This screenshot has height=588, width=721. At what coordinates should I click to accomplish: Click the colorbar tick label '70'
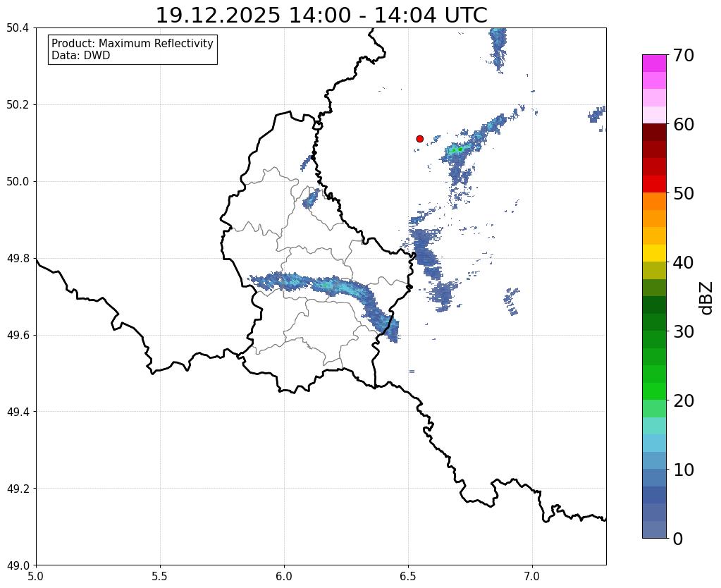684,55
